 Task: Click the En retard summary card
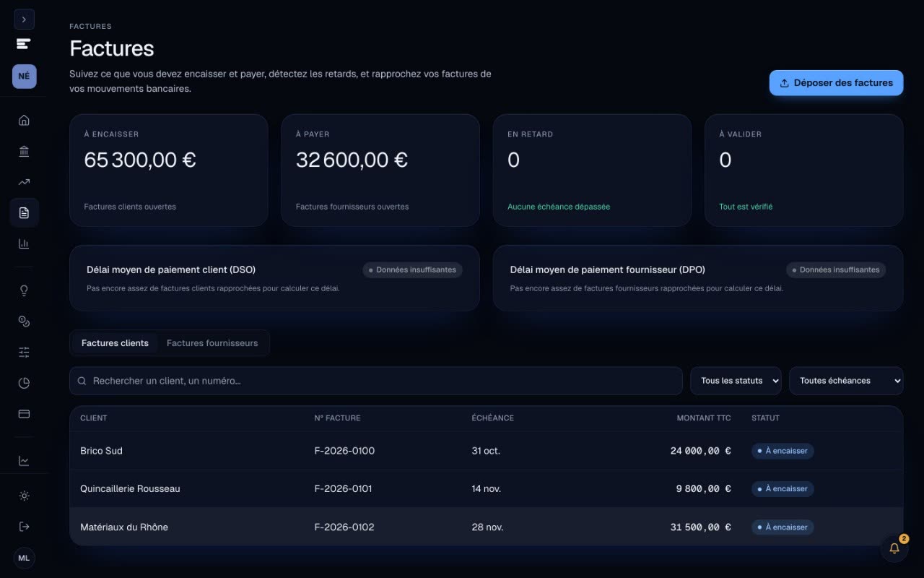pos(592,171)
